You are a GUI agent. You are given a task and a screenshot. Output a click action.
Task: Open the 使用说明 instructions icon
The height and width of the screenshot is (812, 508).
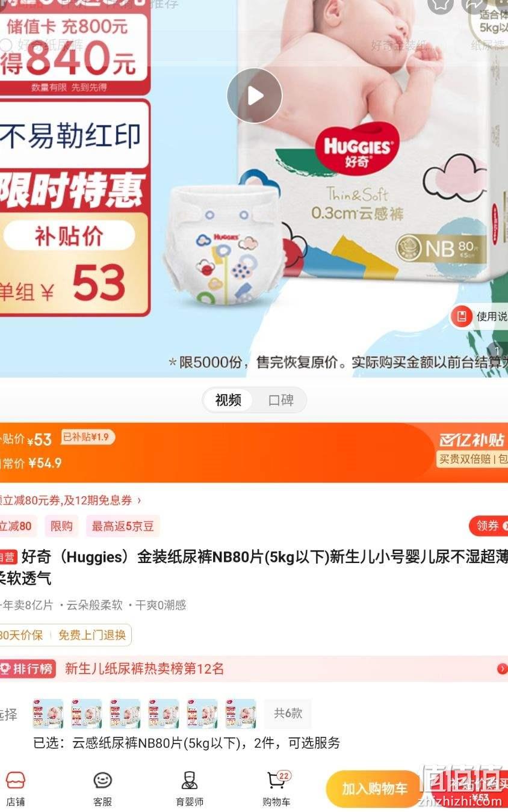462,317
